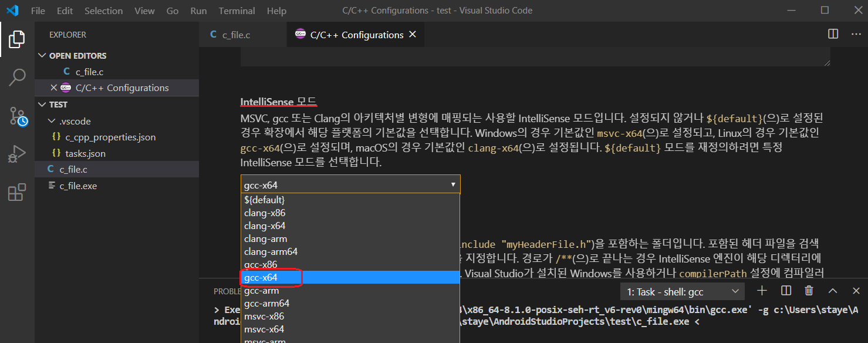Open the Run menu
This screenshot has height=343, width=868.
[198, 11]
